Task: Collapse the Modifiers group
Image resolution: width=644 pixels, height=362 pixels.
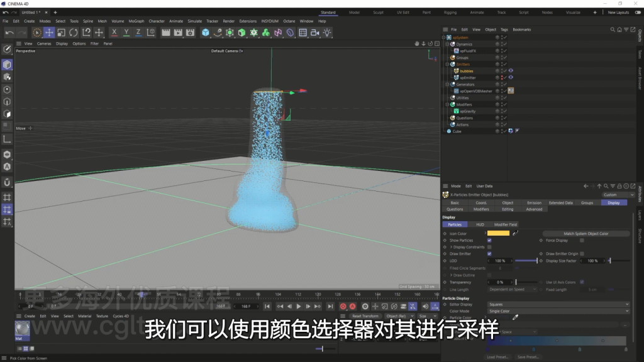Action: coord(447,105)
